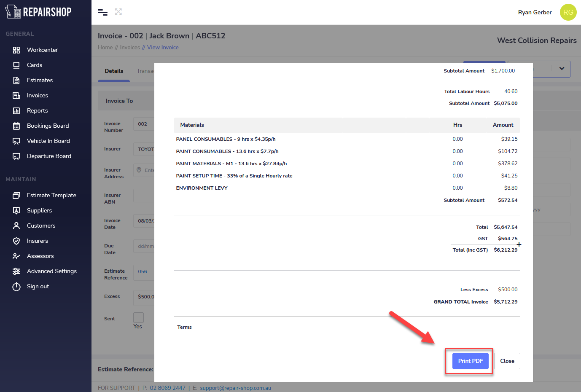The height and width of the screenshot is (392, 581).
Task: Open the RG user avatar menu
Action: (568, 12)
